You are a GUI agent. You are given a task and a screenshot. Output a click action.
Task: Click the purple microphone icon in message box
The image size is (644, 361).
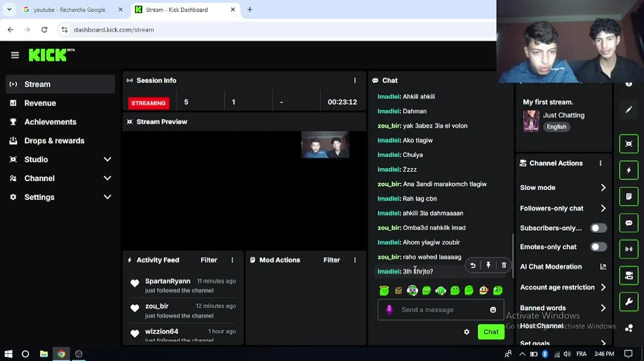[x=389, y=310]
